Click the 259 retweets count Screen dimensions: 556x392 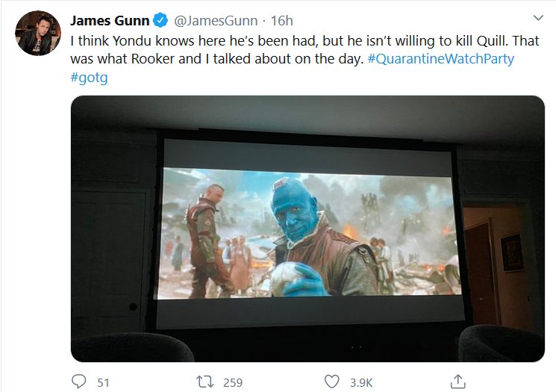click(233, 382)
